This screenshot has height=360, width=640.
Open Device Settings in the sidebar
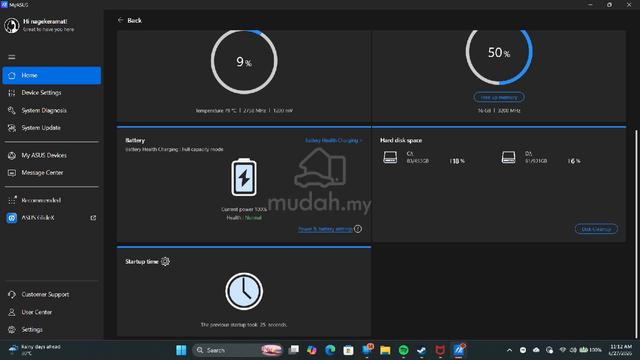click(x=51, y=93)
